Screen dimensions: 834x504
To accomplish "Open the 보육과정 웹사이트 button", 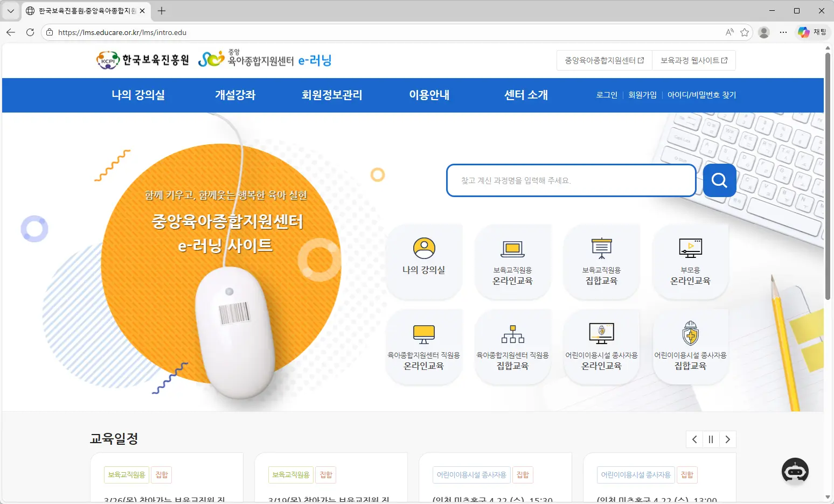I will (694, 60).
